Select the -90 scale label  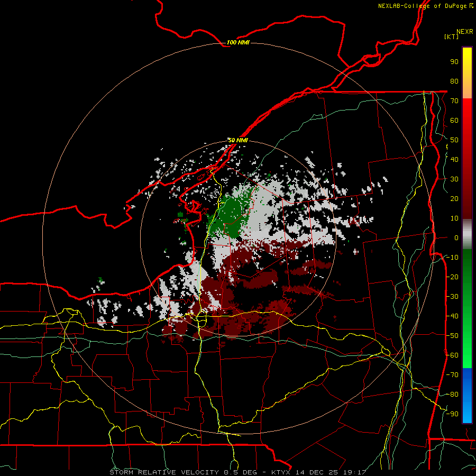[452, 414]
